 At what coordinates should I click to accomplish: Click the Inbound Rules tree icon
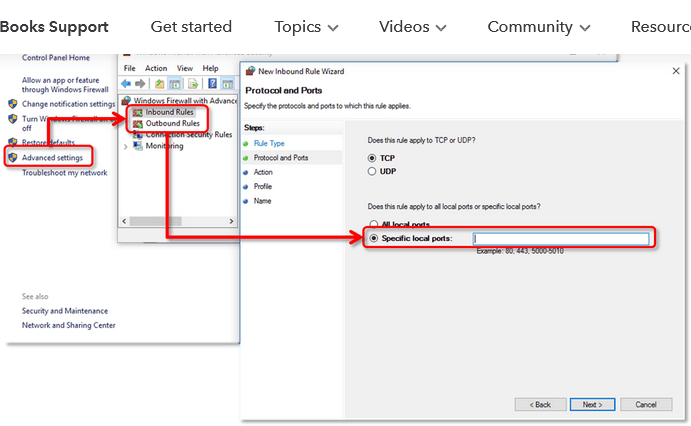pos(138,112)
